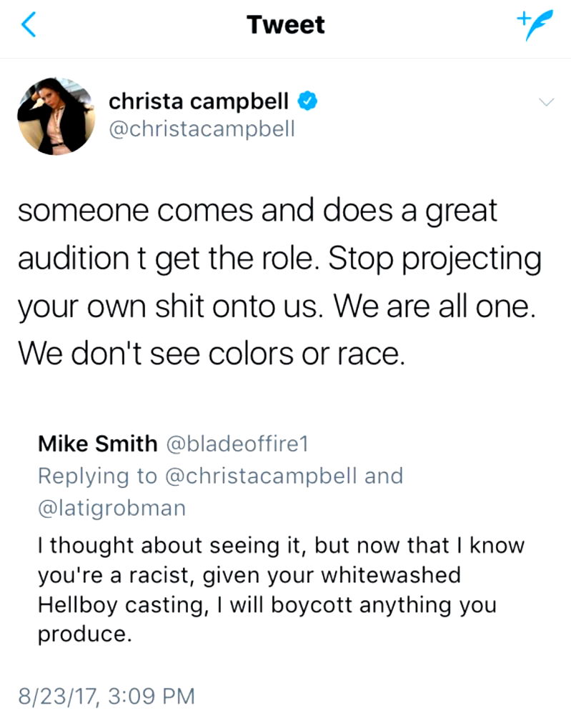
Task: Open the compose new tweet icon
Action: [x=531, y=26]
